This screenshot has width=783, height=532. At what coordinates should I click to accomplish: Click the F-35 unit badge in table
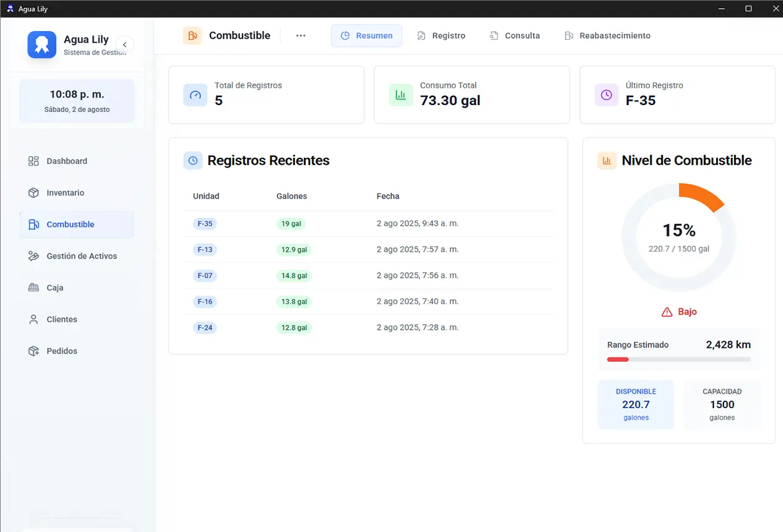(x=205, y=223)
